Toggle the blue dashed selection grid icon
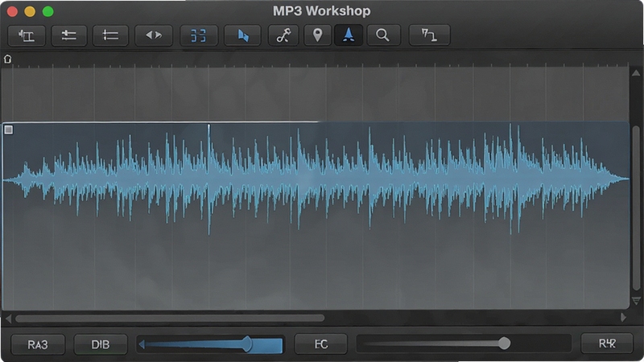Image resolution: width=644 pixels, height=362 pixels. (x=198, y=35)
